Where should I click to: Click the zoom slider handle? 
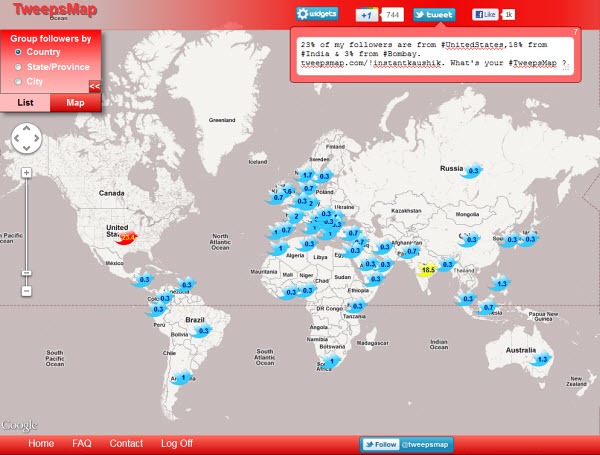click(x=26, y=273)
